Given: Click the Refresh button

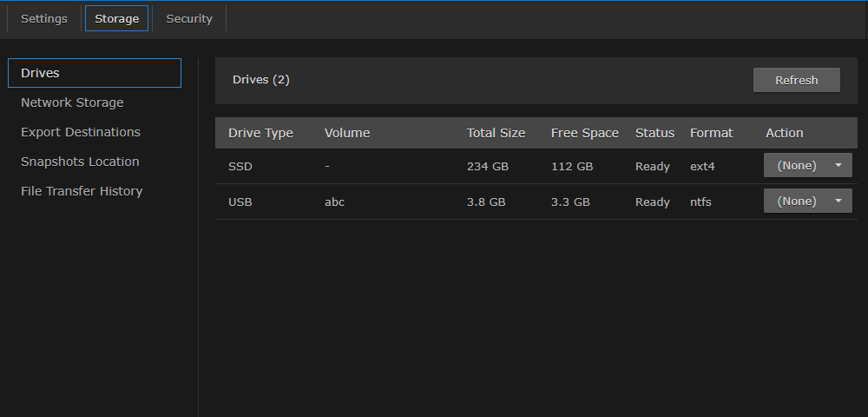Looking at the screenshot, I should click(x=796, y=80).
